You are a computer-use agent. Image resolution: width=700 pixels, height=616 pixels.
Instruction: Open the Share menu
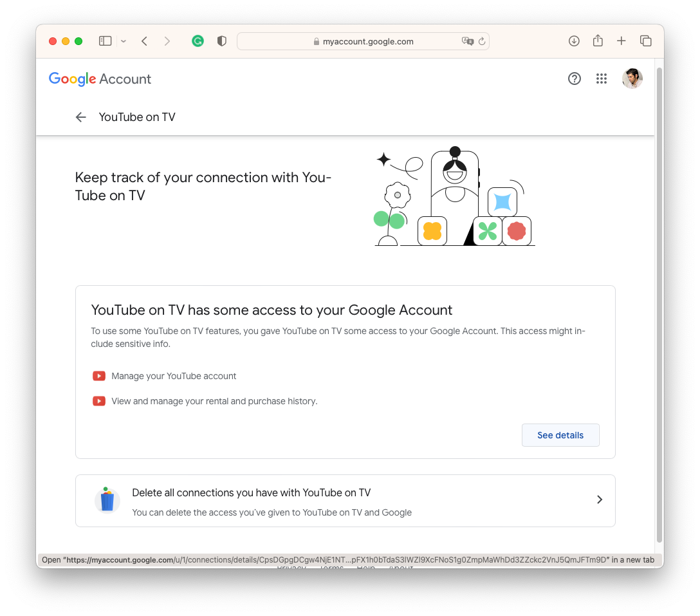tap(598, 41)
